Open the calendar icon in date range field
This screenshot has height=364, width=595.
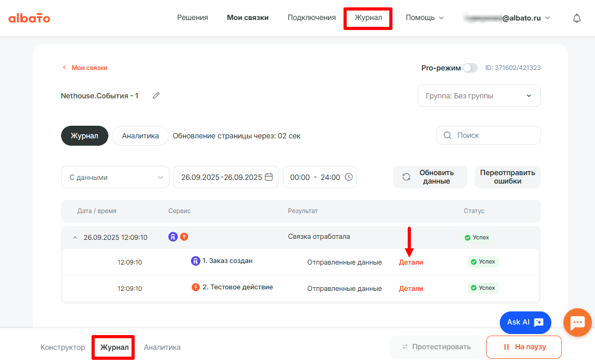(x=269, y=177)
